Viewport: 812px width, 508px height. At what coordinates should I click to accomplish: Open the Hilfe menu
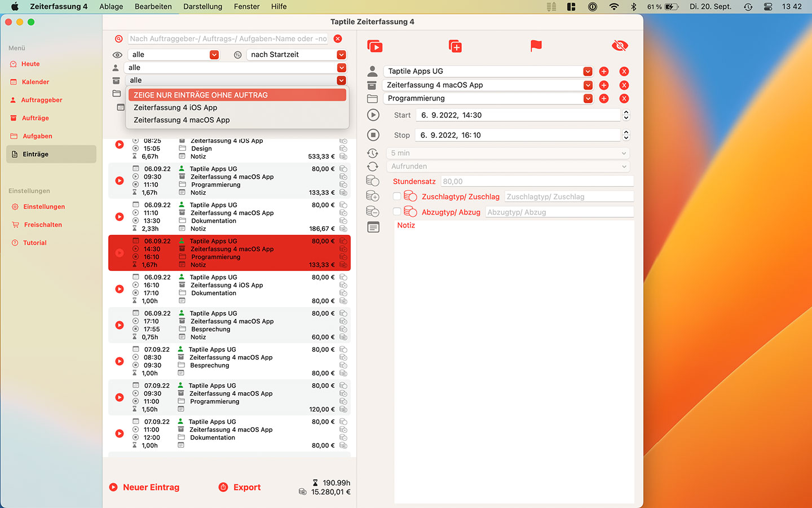tap(279, 7)
